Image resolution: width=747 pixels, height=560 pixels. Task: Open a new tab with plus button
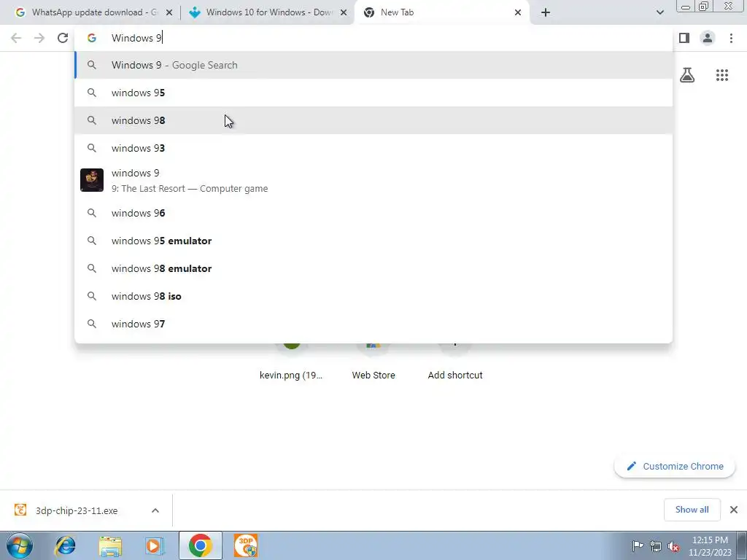coord(546,12)
